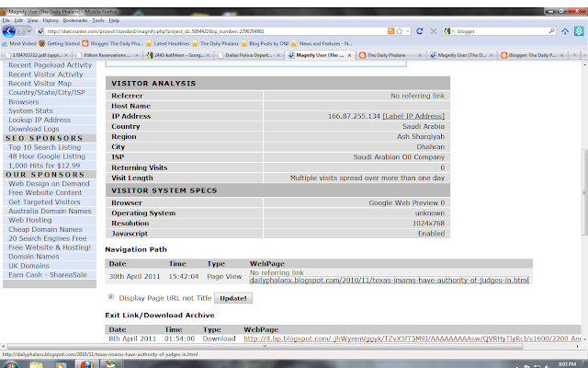This screenshot has height=368, width=588.
Task: Click the statcounter URL address field
Action: pyautogui.click(x=216, y=31)
